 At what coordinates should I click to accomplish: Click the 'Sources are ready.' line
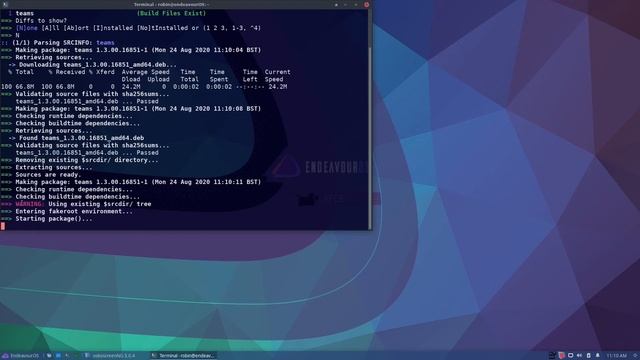coord(49,175)
